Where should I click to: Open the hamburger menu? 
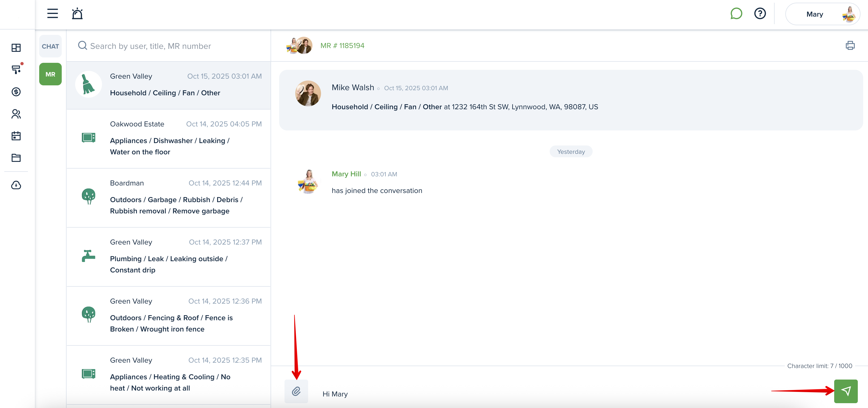(52, 13)
